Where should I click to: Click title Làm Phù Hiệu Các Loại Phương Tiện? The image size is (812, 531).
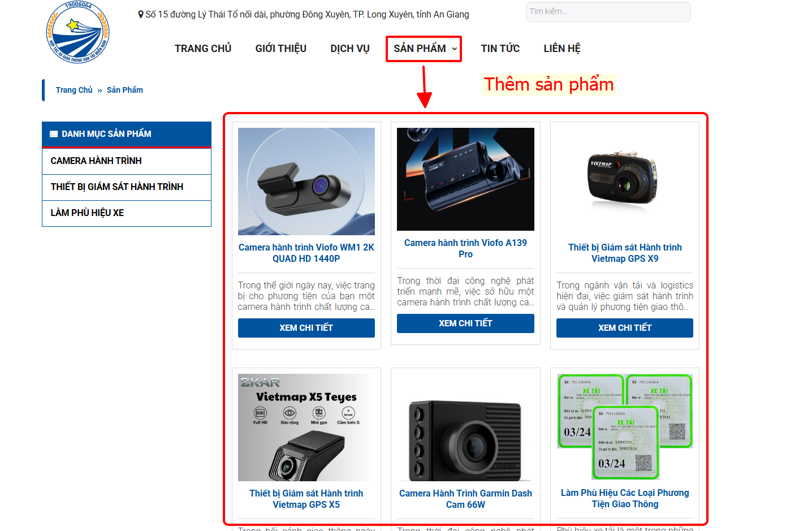coord(625,498)
